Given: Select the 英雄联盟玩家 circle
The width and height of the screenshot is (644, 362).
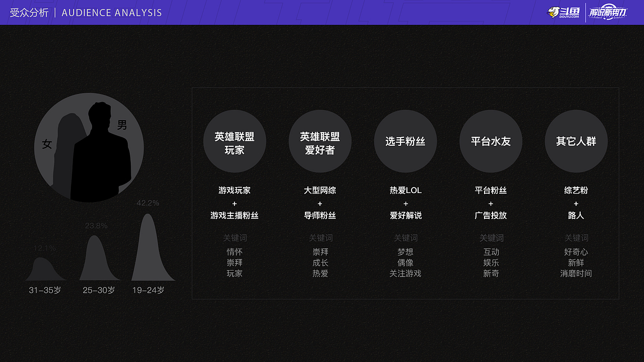Looking at the screenshot, I should [x=234, y=141].
